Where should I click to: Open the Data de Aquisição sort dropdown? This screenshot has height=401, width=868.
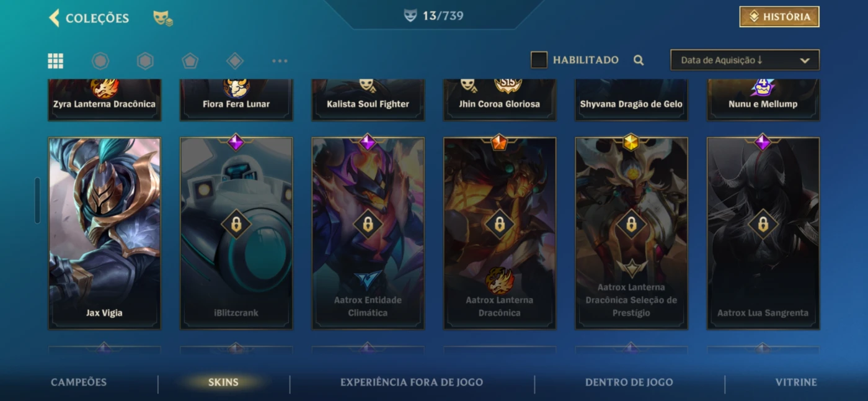[745, 60]
